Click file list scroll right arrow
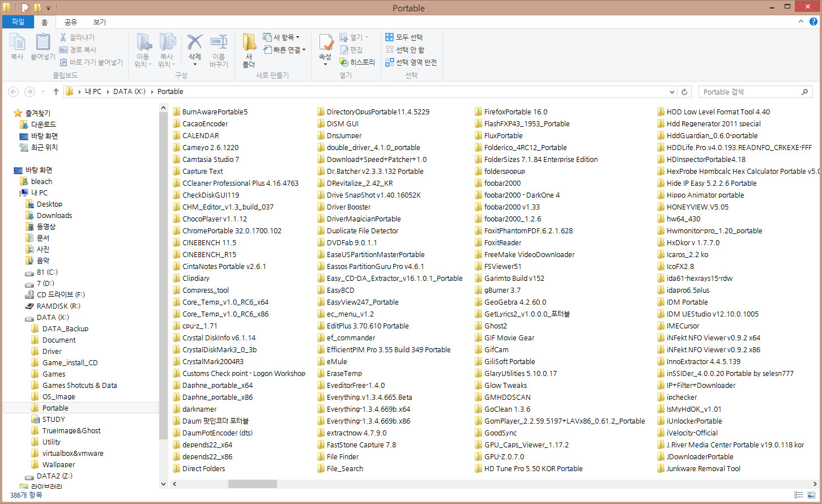This screenshot has height=504, width=822. coord(815,484)
